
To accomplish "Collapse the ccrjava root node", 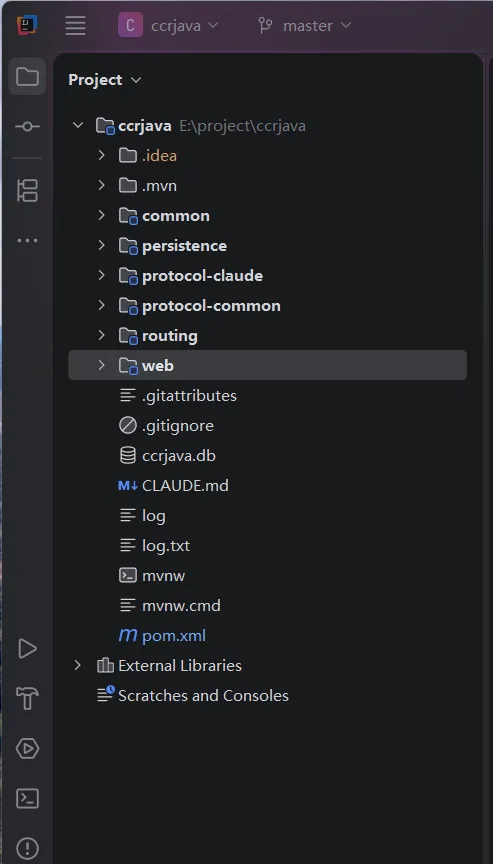I will tap(78, 126).
